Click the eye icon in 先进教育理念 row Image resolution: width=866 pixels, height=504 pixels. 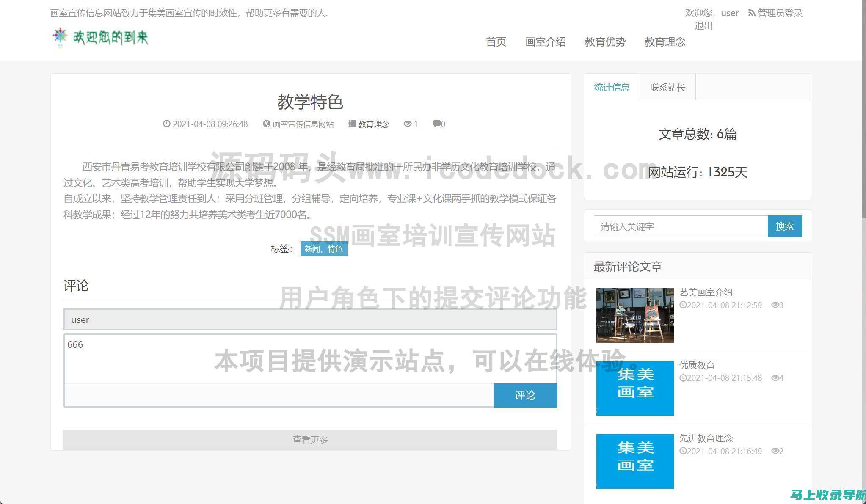775,451
